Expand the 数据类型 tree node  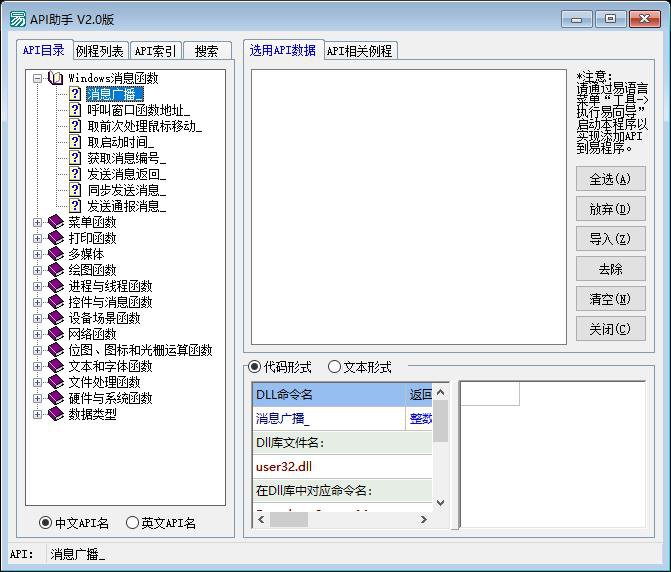tap(38, 415)
